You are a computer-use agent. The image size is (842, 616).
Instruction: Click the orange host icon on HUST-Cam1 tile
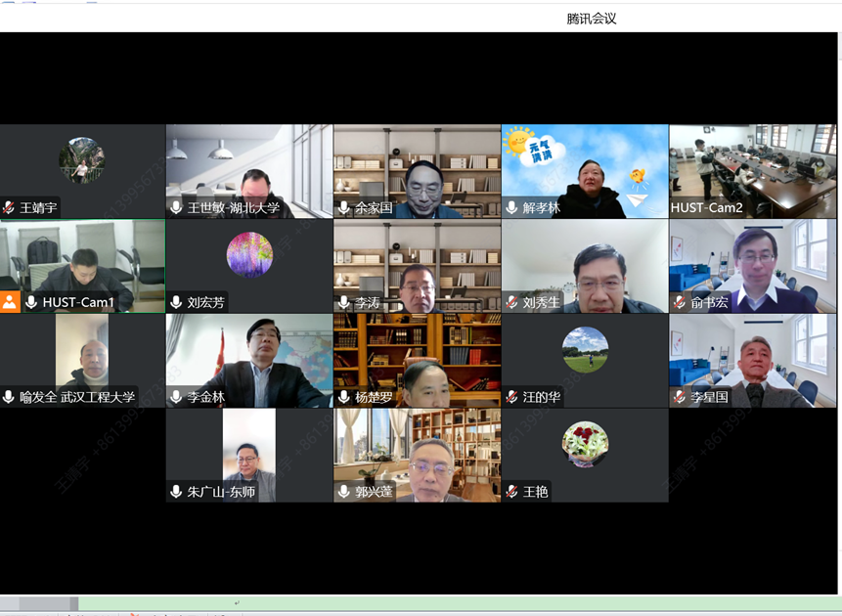coord(10,302)
